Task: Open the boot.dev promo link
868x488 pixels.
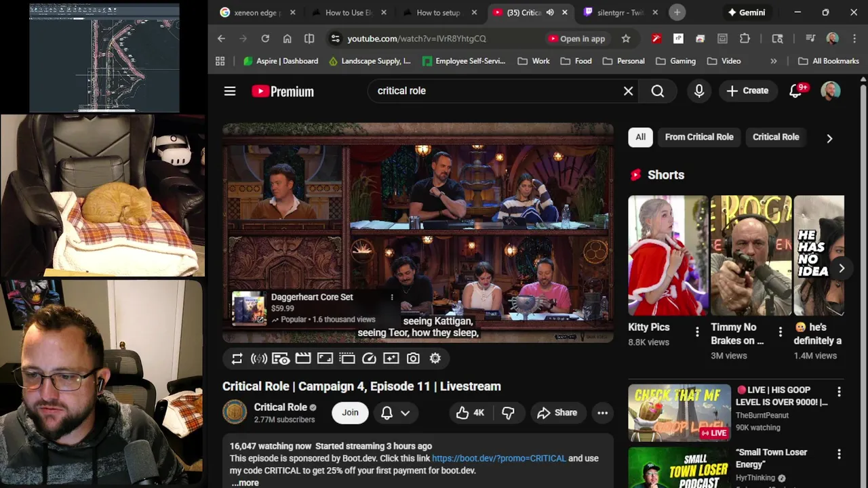Action: click(x=498, y=458)
